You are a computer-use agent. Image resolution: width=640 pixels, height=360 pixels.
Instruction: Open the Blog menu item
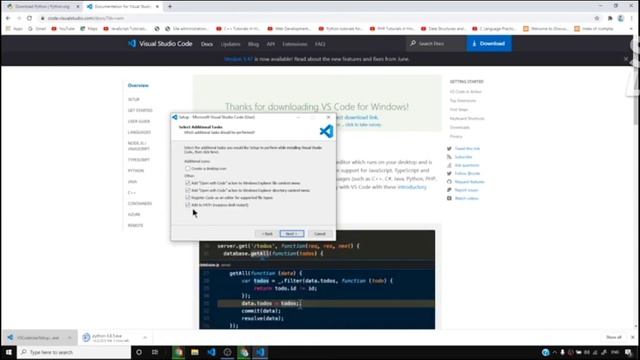click(253, 44)
